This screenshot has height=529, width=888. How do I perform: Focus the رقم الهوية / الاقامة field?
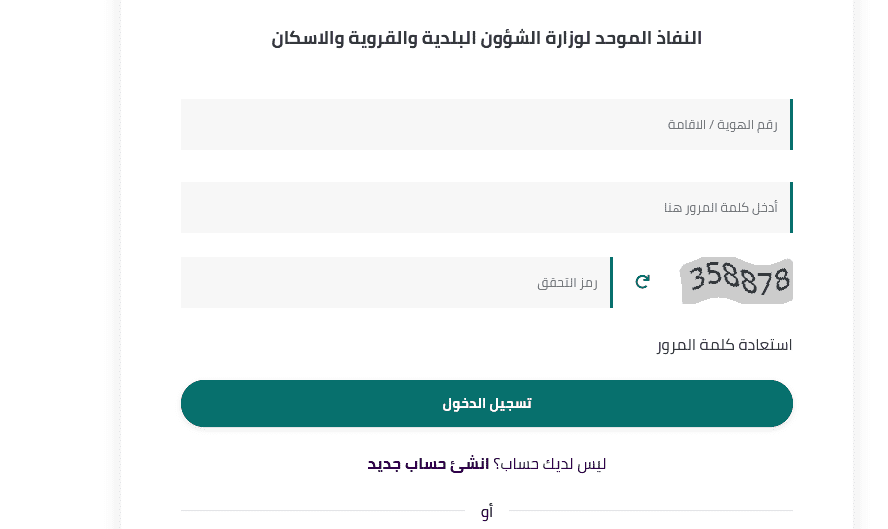[x=486, y=125]
